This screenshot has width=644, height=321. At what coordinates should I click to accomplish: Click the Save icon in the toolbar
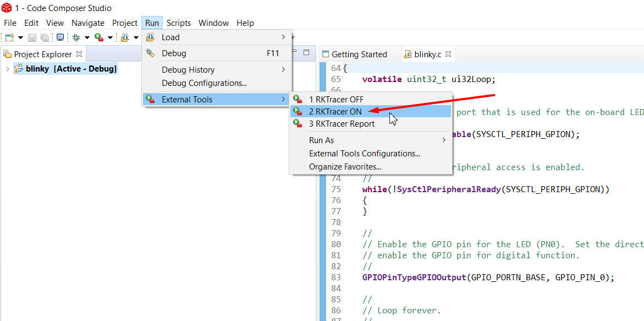point(32,37)
